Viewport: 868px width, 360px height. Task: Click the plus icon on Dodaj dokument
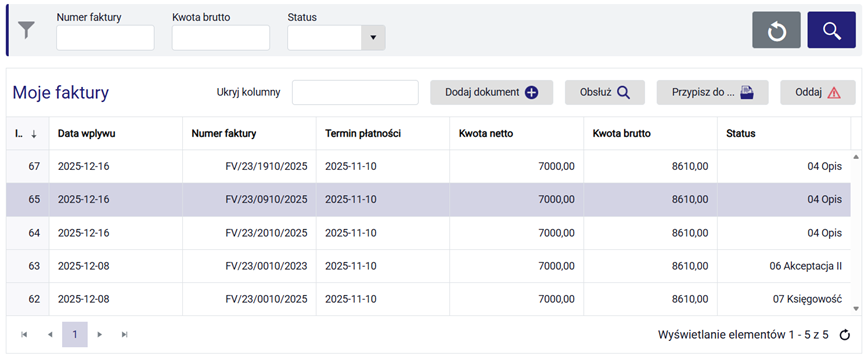531,92
